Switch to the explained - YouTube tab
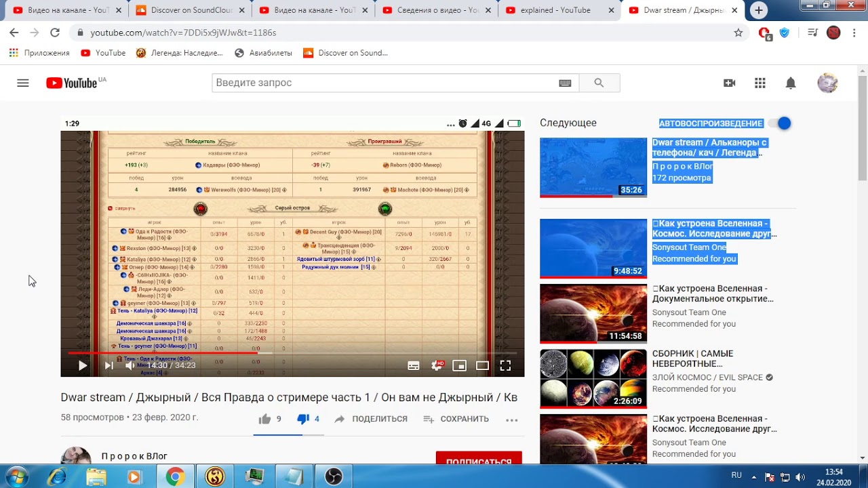This screenshot has height=488, width=868. pyautogui.click(x=559, y=10)
